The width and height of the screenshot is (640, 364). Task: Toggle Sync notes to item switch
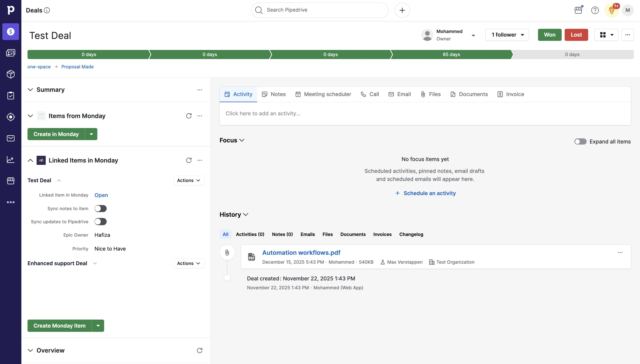click(x=101, y=208)
